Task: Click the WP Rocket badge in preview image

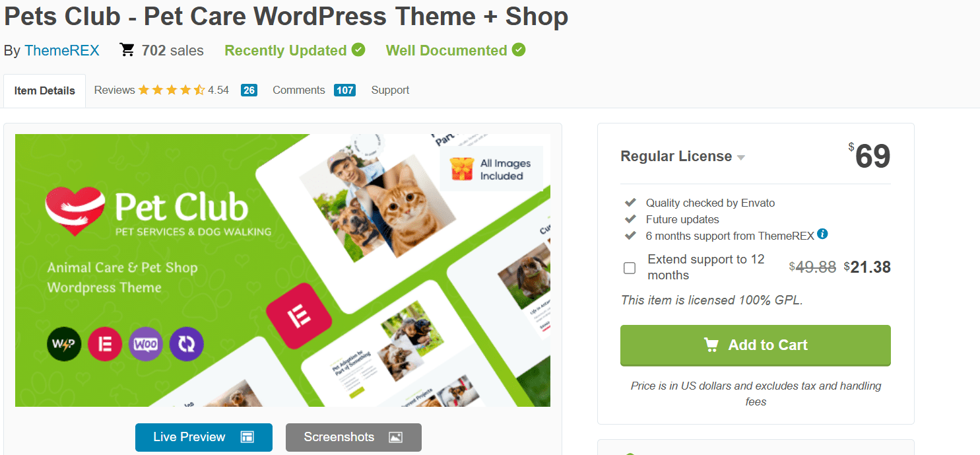Action: [x=64, y=344]
